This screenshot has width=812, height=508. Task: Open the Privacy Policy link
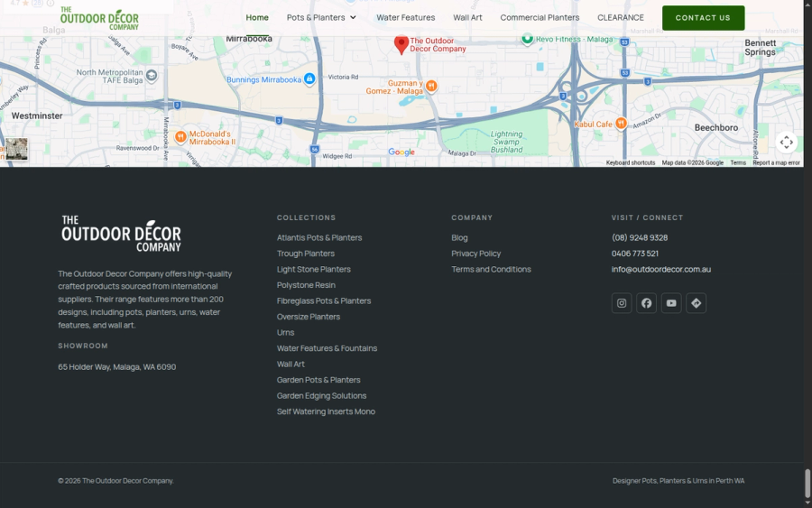pyautogui.click(x=475, y=254)
